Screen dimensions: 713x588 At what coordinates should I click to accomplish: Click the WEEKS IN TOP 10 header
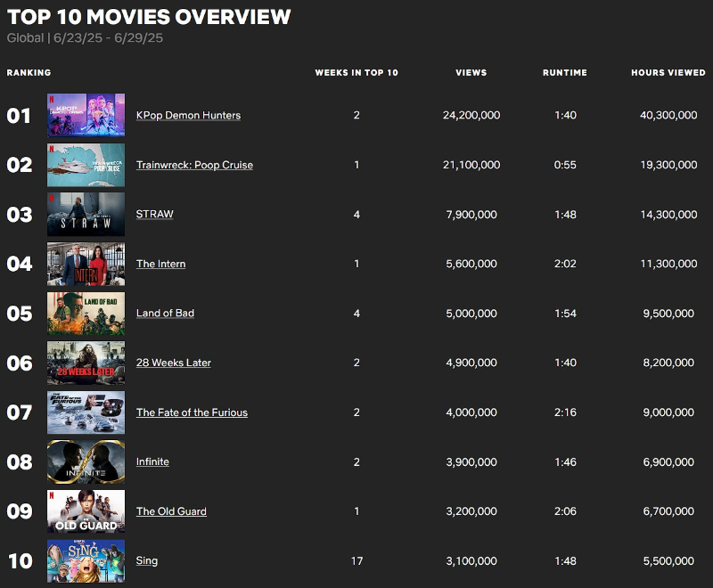356,73
